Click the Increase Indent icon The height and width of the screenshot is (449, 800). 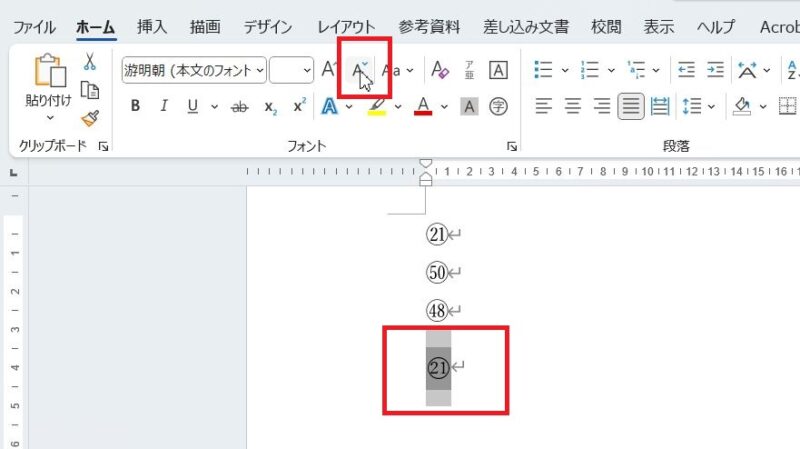(x=715, y=69)
